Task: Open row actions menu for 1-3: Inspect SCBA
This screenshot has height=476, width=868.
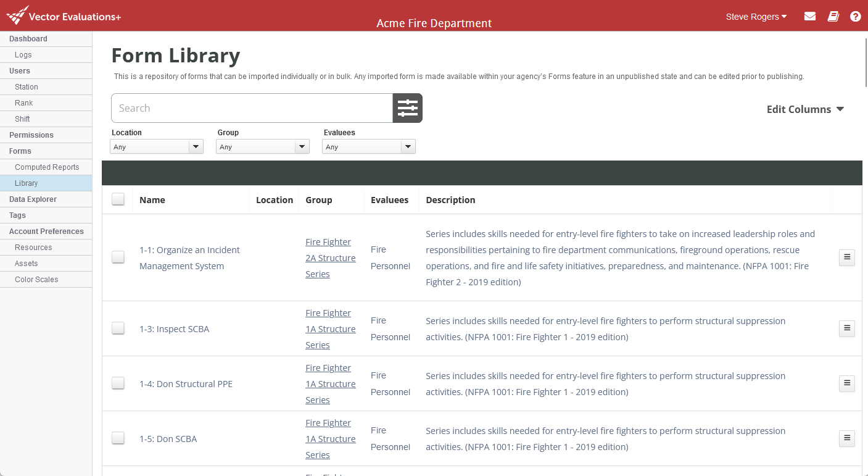Action: pos(846,328)
